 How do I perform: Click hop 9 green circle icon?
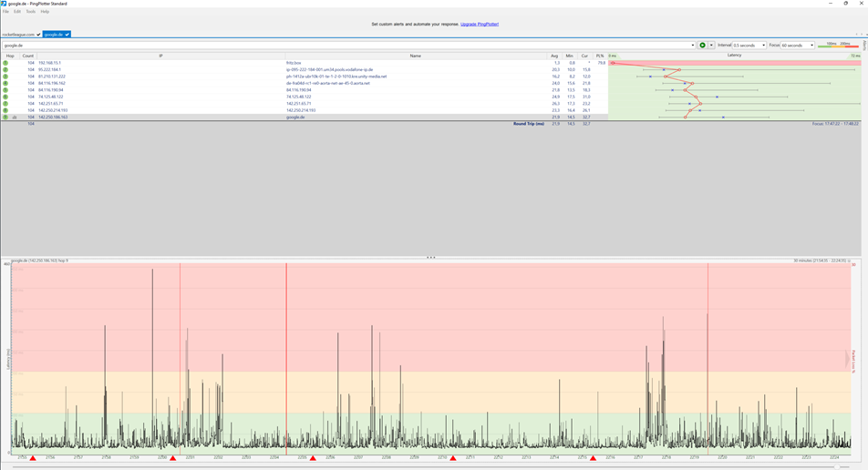point(5,117)
